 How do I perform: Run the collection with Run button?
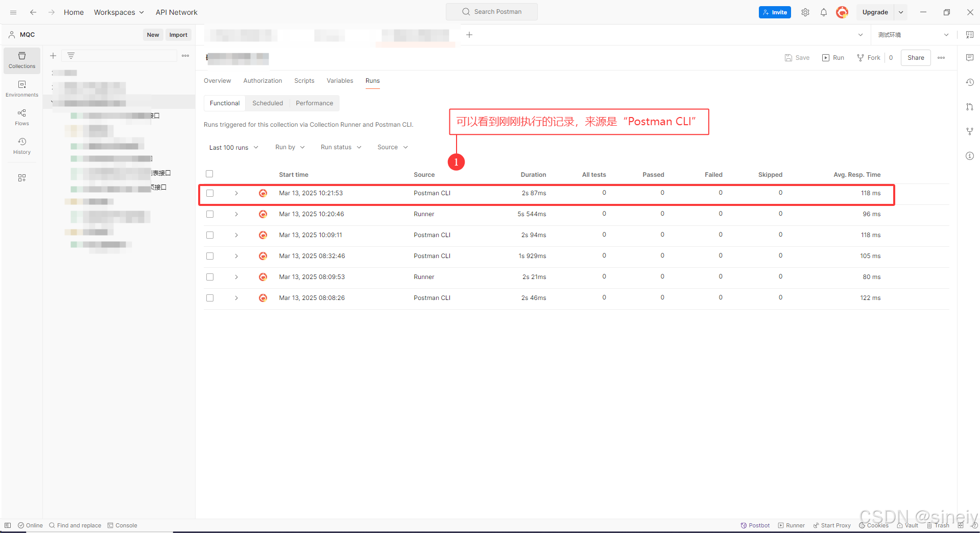tap(833, 58)
